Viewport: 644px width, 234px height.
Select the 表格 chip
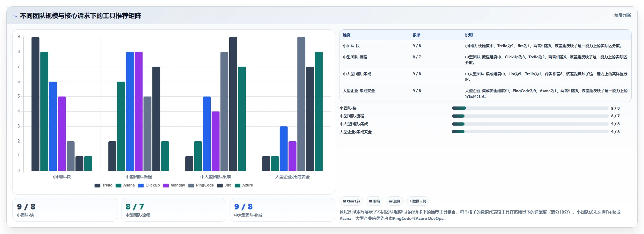pos(374,201)
